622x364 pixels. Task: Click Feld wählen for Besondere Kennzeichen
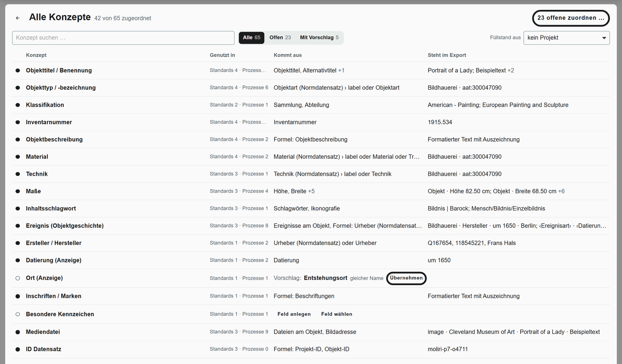tap(337, 314)
